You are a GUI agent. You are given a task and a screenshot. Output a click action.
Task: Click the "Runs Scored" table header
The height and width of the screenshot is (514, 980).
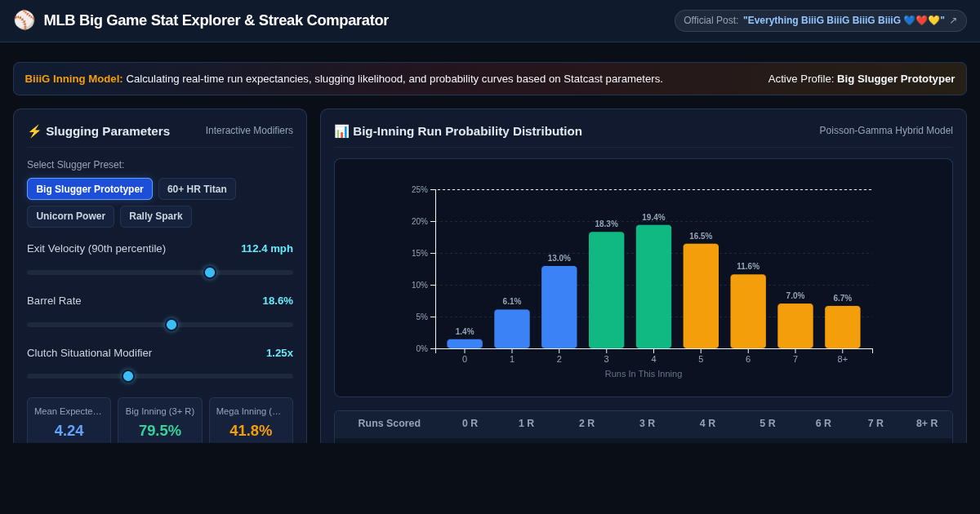pos(390,423)
